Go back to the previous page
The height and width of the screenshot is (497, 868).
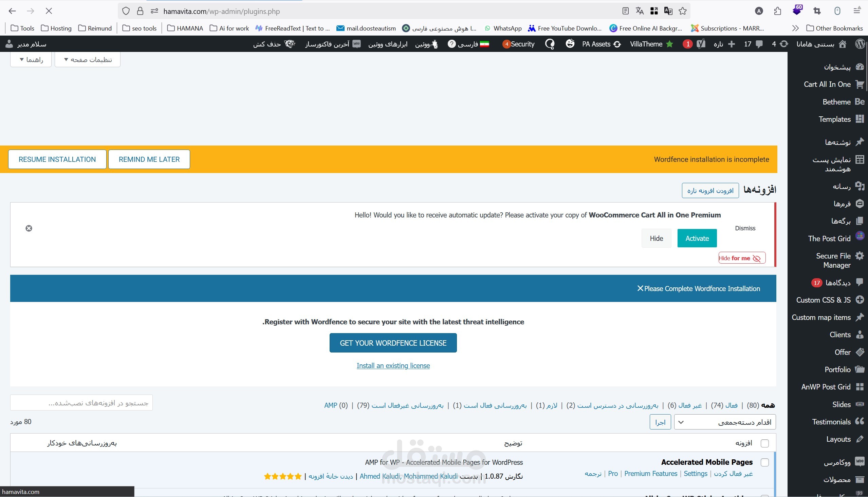(x=12, y=11)
